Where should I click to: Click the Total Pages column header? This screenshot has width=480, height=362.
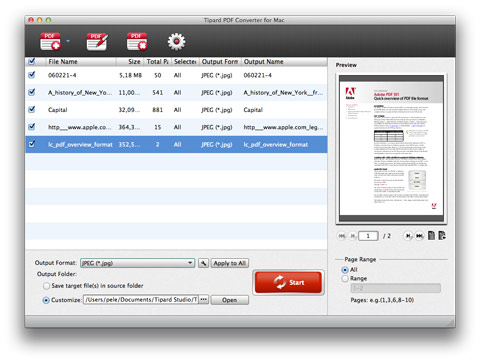point(158,62)
